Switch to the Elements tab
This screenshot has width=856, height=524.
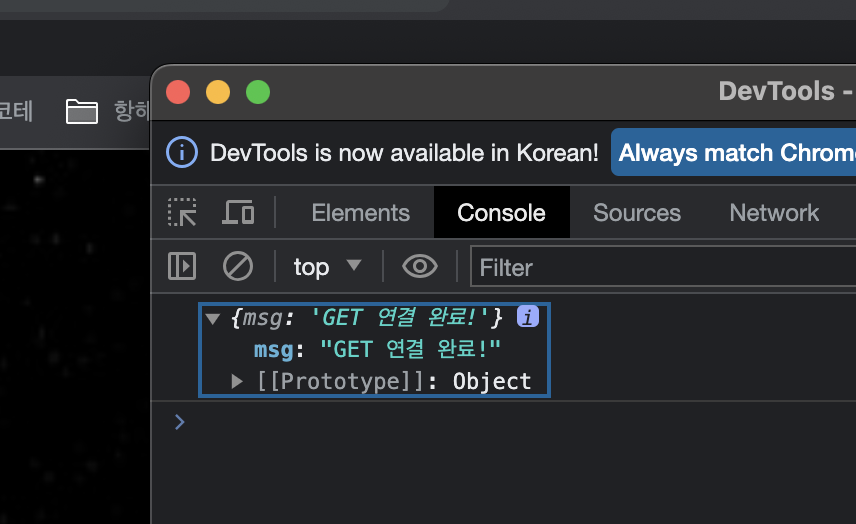[x=360, y=212]
